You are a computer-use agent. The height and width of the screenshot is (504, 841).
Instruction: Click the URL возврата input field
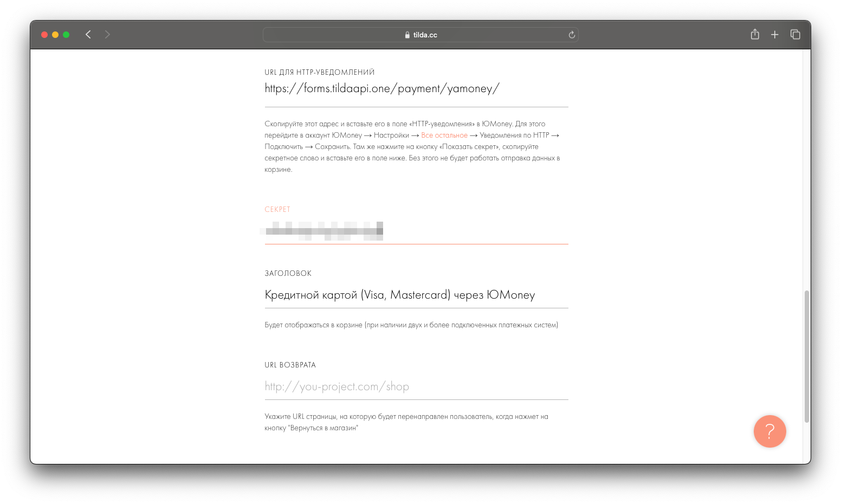pos(416,386)
